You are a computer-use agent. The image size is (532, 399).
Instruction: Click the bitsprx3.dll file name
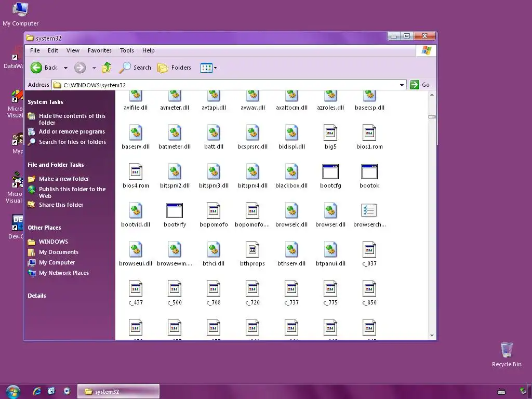(x=214, y=185)
